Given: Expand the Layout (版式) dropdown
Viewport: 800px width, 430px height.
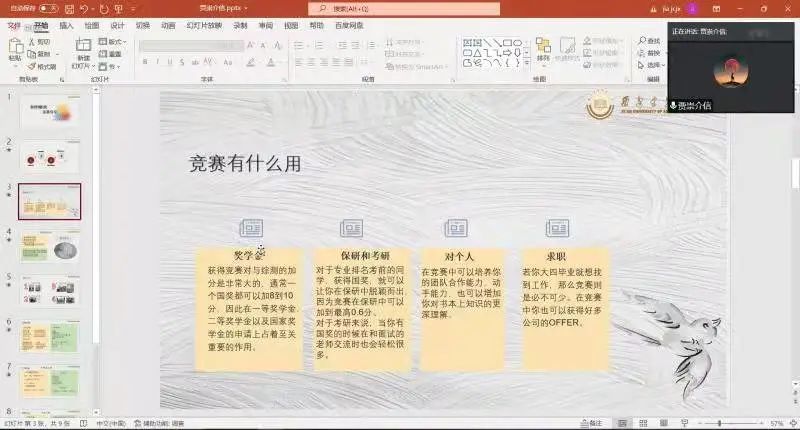Looking at the screenshot, I should (115, 42).
